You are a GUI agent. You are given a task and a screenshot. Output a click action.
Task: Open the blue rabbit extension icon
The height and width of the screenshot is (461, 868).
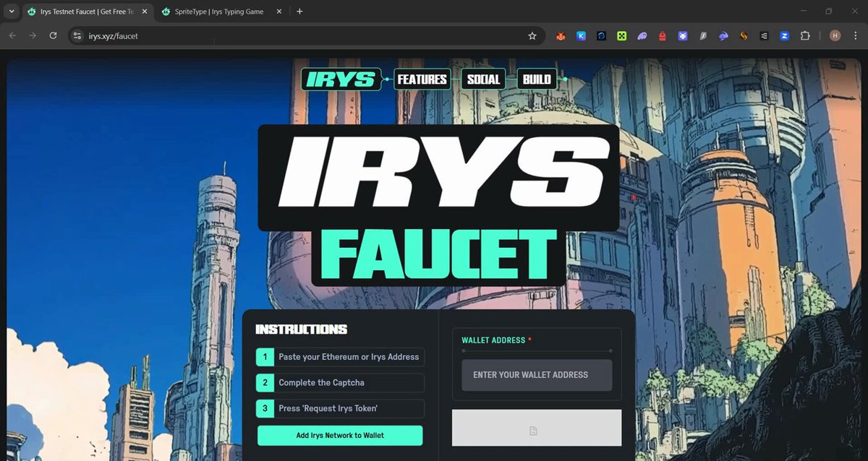(x=723, y=35)
